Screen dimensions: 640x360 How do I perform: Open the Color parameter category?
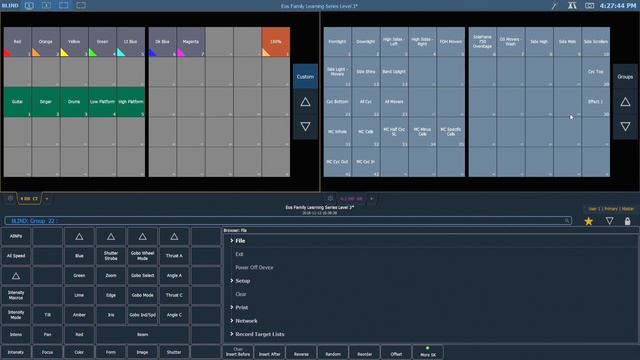(x=79, y=352)
